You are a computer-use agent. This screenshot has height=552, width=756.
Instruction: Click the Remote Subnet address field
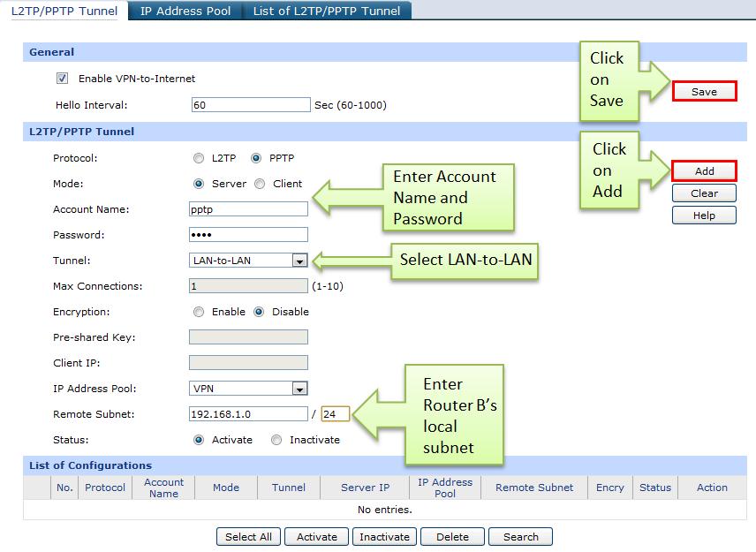click(248, 414)
